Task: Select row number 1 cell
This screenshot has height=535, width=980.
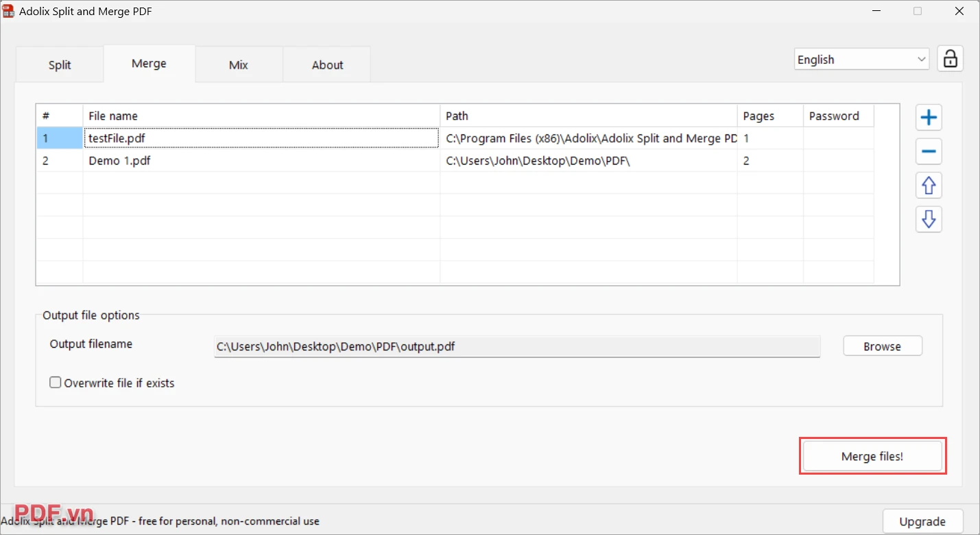Action: (x=60, y=139)
